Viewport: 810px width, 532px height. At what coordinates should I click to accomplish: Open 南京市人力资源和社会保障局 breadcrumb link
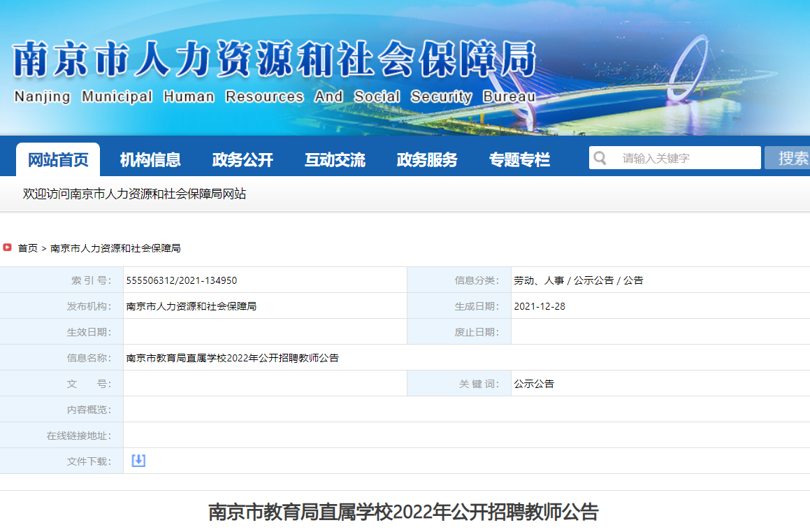(115, 248)
